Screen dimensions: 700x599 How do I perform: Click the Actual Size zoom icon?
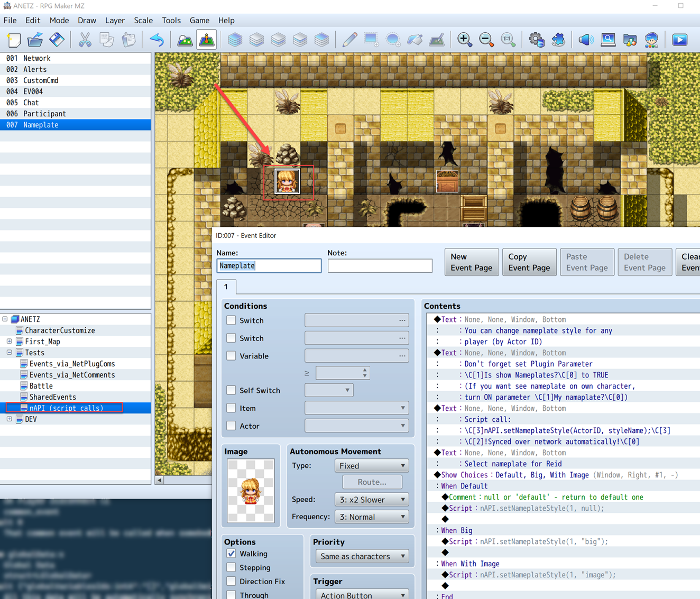pyautogui.click(x=508, y=40)
